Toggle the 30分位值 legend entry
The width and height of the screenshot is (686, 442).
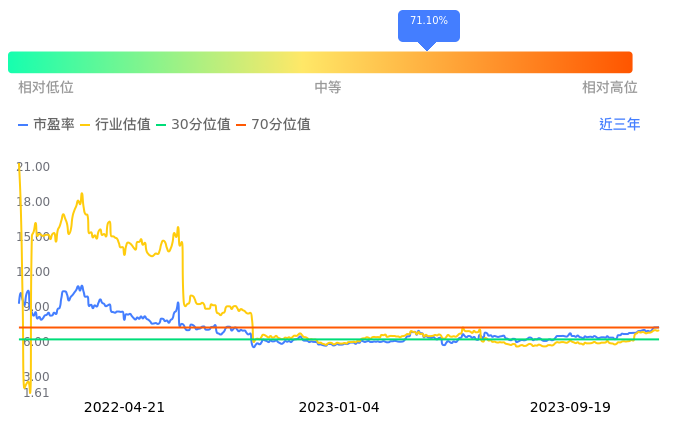(193, 125)
